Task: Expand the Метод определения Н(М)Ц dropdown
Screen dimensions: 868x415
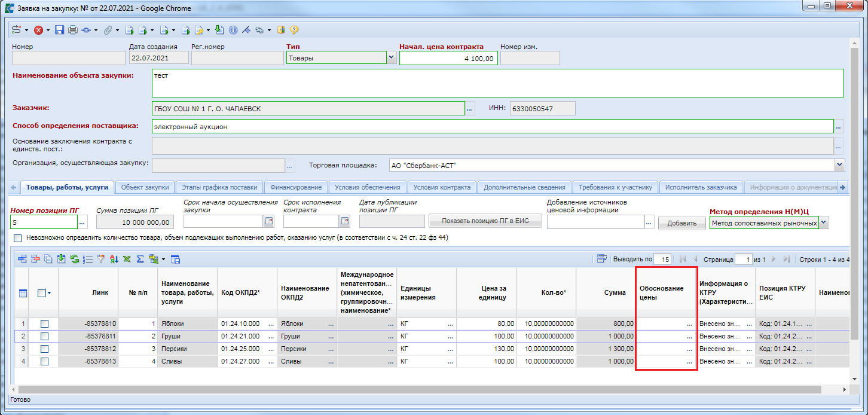Action: pos(824,222)
